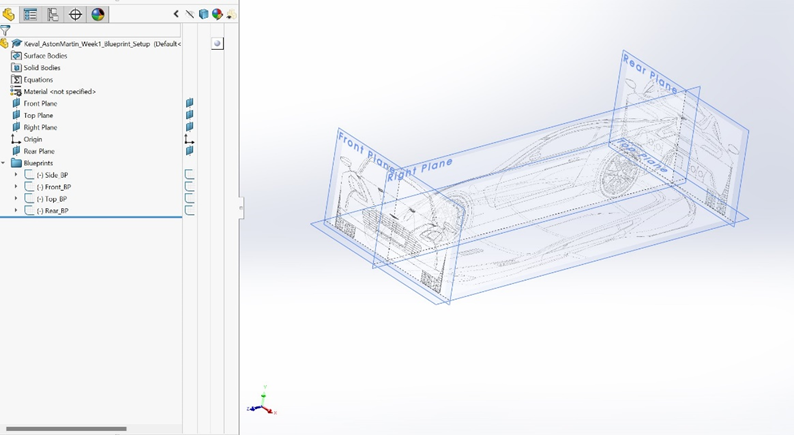
Task: Expand the Side_BP sketch node
Action: pos(16,175)
